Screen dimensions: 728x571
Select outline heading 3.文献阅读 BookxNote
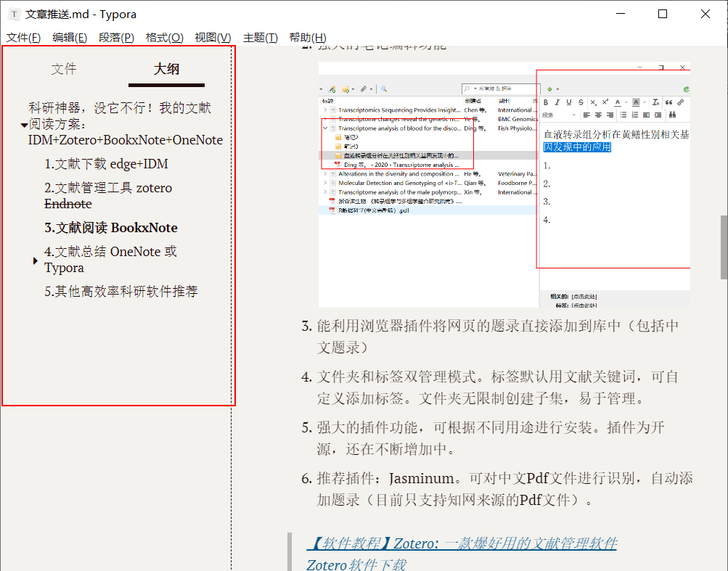(111, 228)
